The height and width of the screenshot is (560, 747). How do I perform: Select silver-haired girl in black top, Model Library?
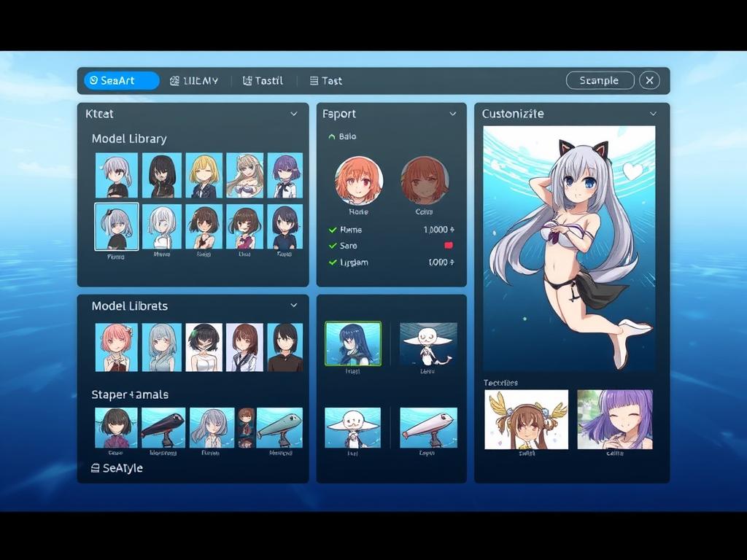click(x=117, y=175)
